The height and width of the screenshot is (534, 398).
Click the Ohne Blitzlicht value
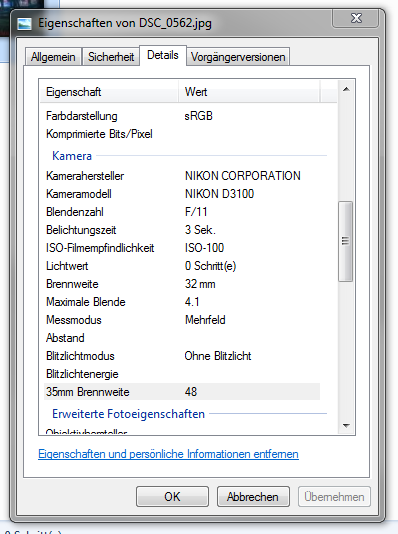point(218,356)
